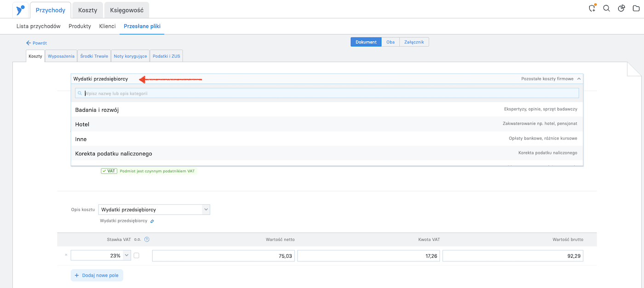The image size is (644, 288).
Task: Select the Hotel category option
Action: tap(327, 124)
